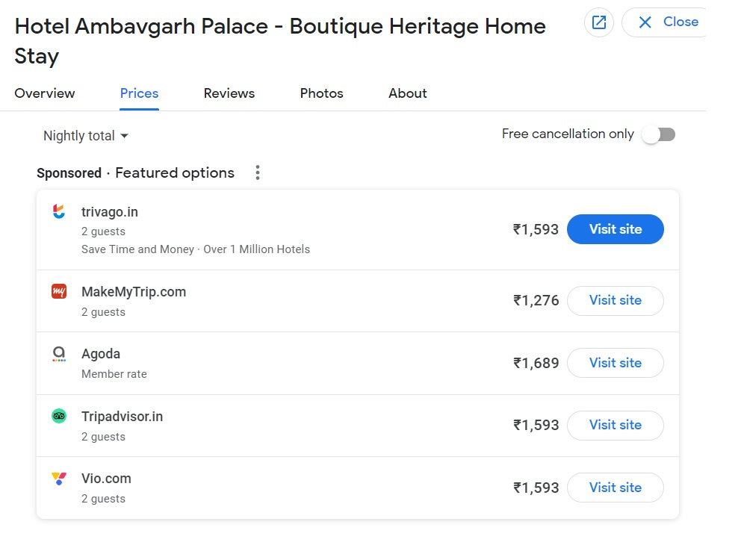Screen dimensions: 747x560
Task: Visit site for Tripadvisor.in offer
Action: click(616, 426)
